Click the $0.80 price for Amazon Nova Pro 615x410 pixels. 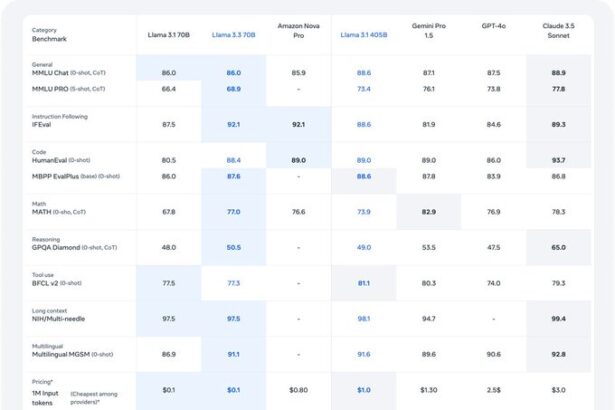[298, 390]
